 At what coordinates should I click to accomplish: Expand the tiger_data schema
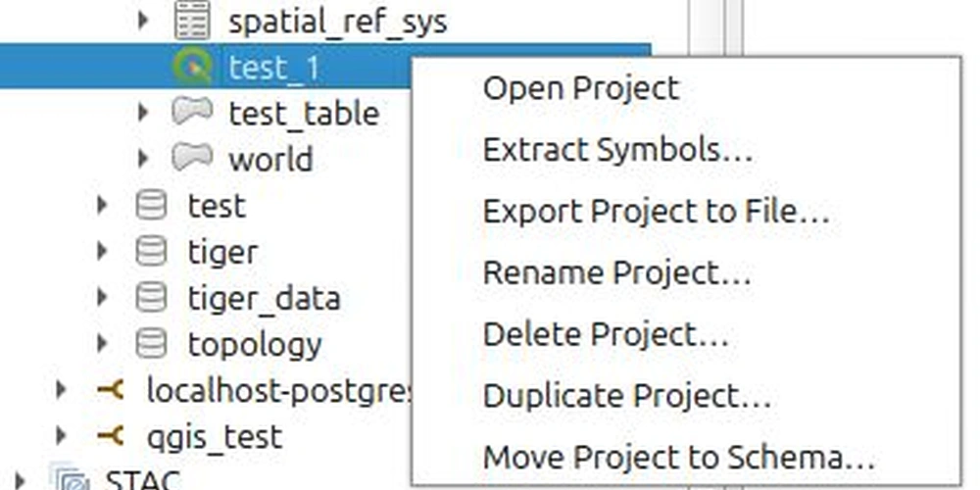[x=103, y=297]
